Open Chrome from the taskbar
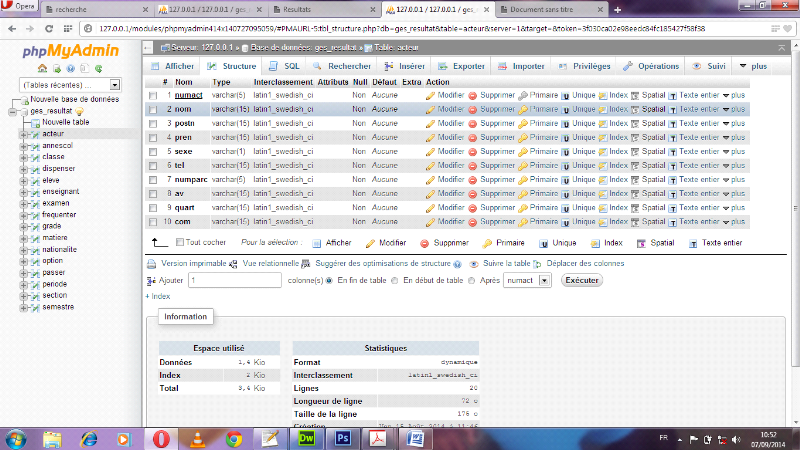 [x=234, y=439]
